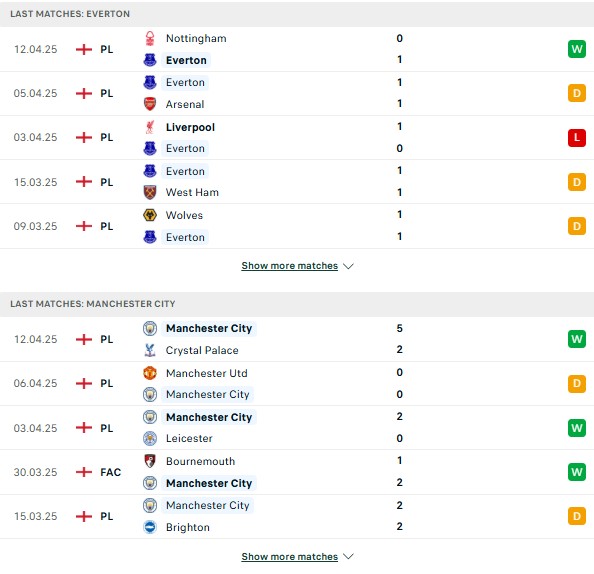Expand Show more matches under Manchester City
The height and width of the screenshot is (574, 594).
point(289,556)
